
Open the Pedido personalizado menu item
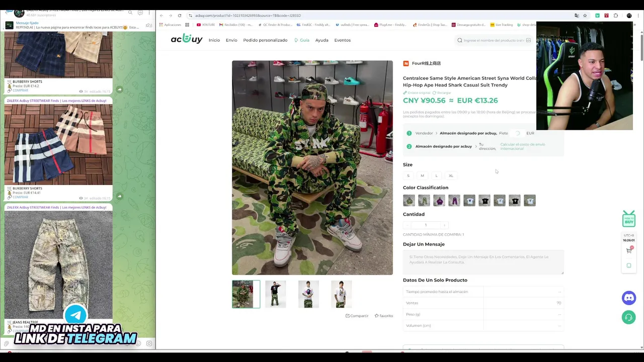click(265, 40)
